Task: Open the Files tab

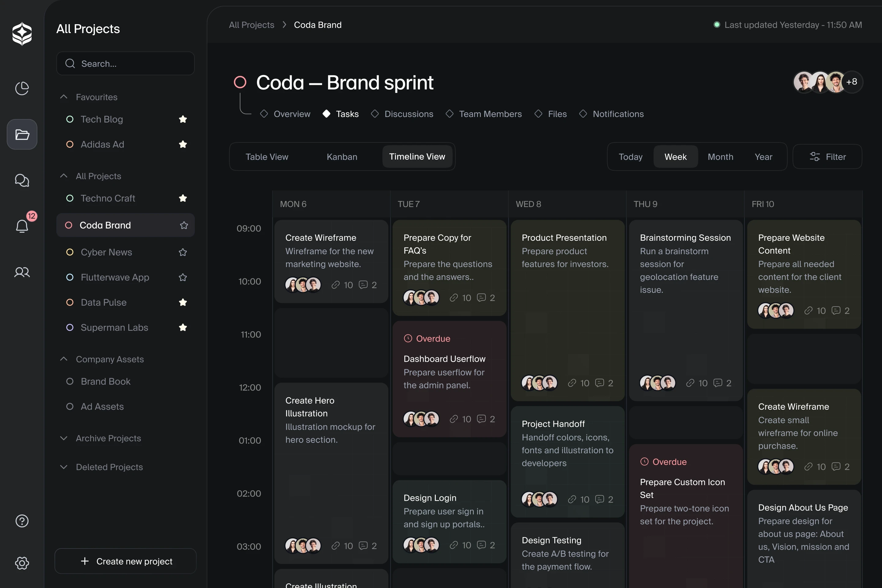Action: [x=551, y=114]
